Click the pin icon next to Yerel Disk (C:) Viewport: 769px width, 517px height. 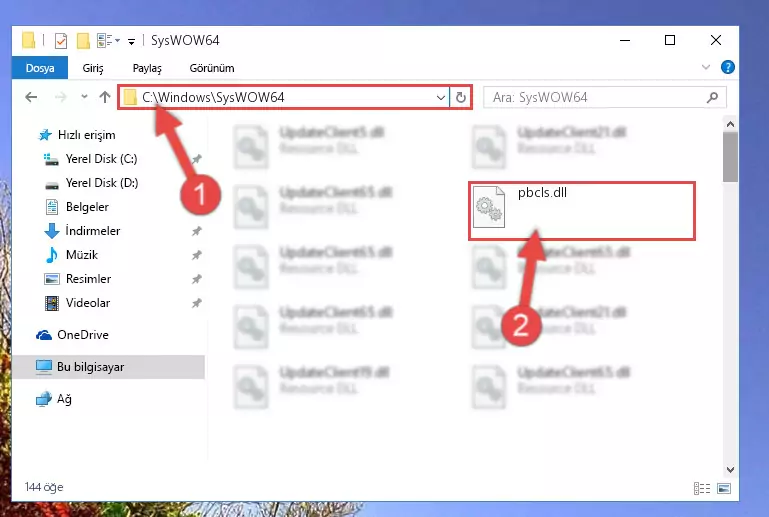tap(197, 159)
